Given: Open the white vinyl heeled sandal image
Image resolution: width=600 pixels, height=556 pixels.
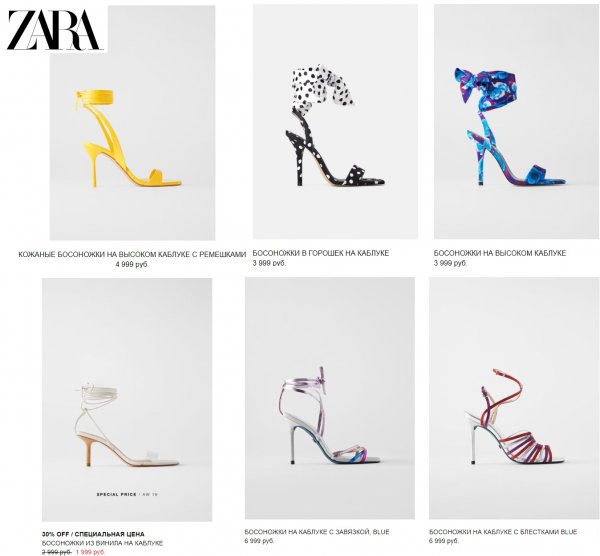Looking at the screenshot, I should pyautogui.click(x=127, y=399).
